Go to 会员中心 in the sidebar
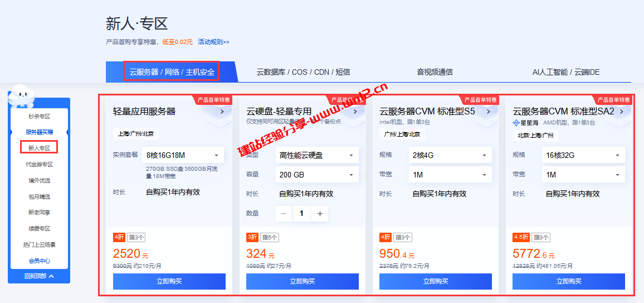644x303 pixels. (x=40, y=261)
